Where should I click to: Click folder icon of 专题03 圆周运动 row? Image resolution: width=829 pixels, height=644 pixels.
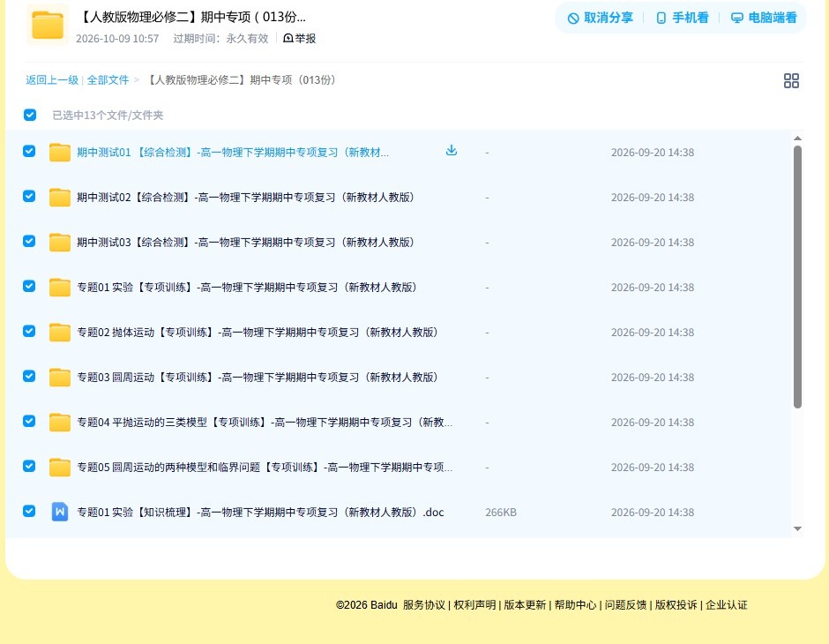coord(60,377)
